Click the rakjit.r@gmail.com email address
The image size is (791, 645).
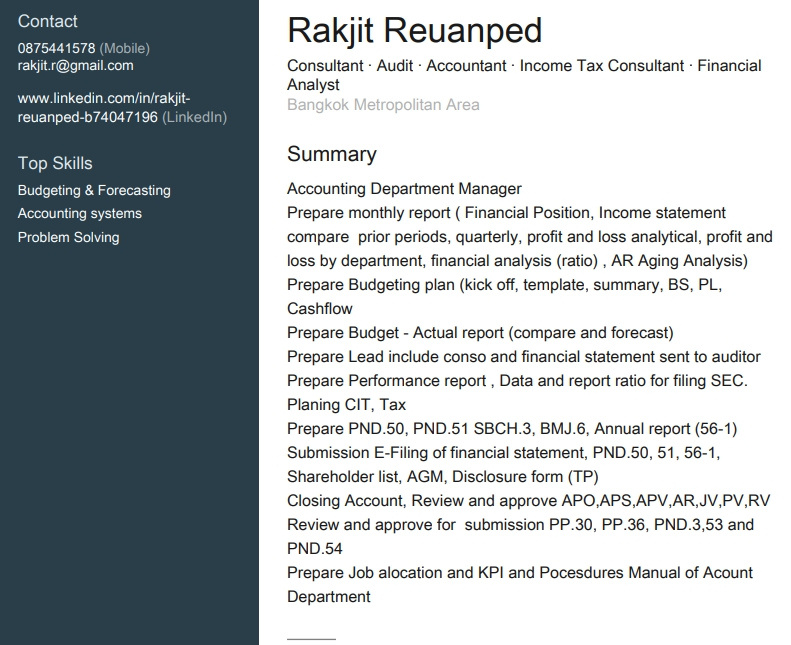tap(76, 66)
